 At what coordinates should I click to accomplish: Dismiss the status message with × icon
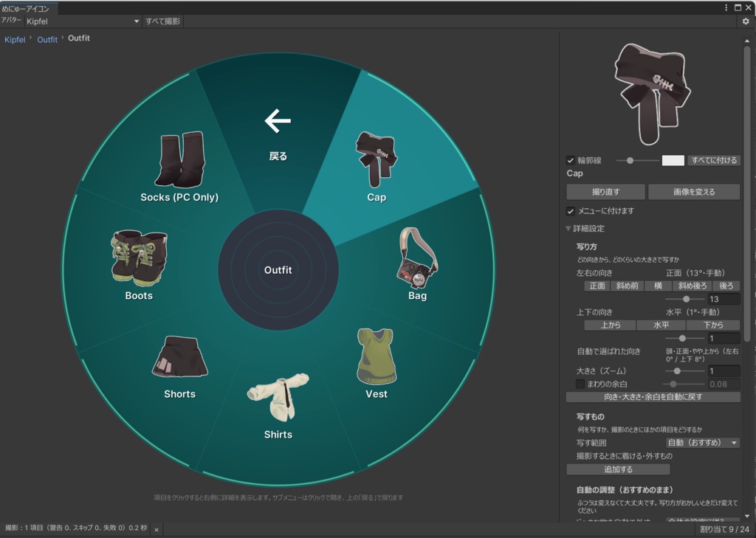157,529
